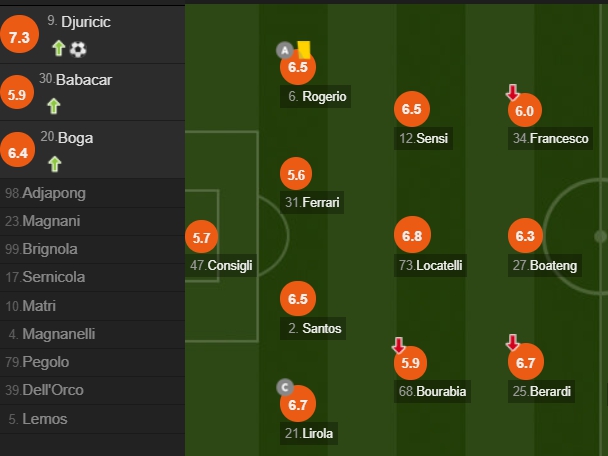Select goalkeeper Consigli's 5.7 rating

(201, 238)
